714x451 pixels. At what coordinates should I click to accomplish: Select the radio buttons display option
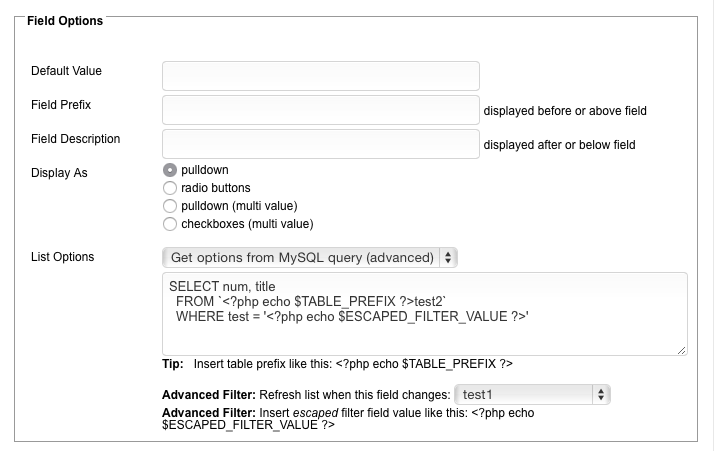pyautogui.click(x=170, y=188)
